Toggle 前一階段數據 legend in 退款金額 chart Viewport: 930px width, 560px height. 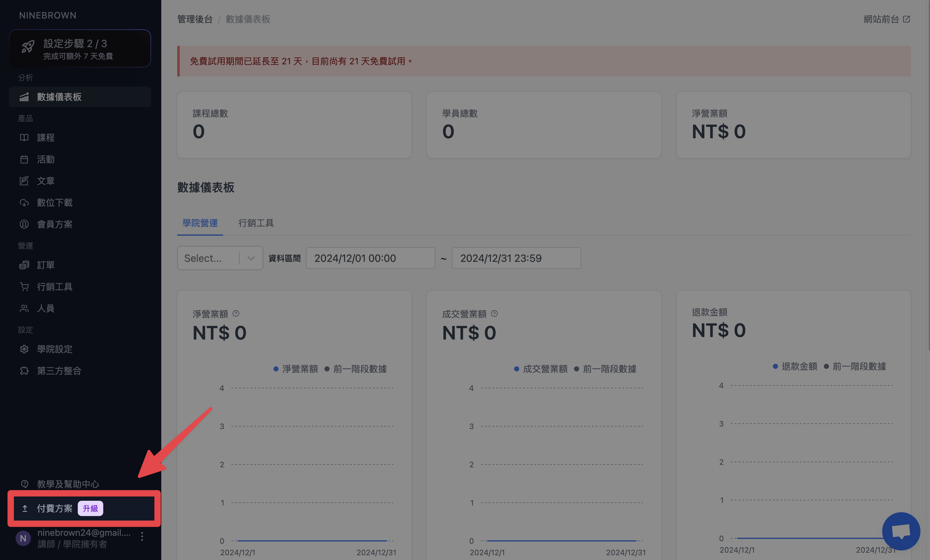[x=855, y=366]
